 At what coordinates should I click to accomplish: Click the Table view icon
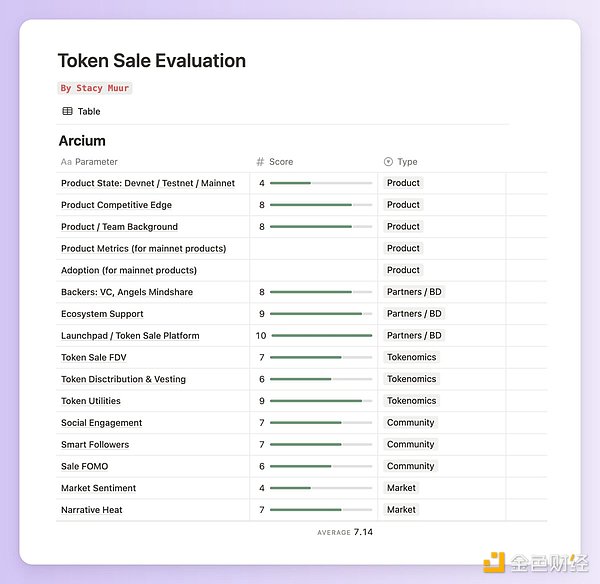coord(67,112)
